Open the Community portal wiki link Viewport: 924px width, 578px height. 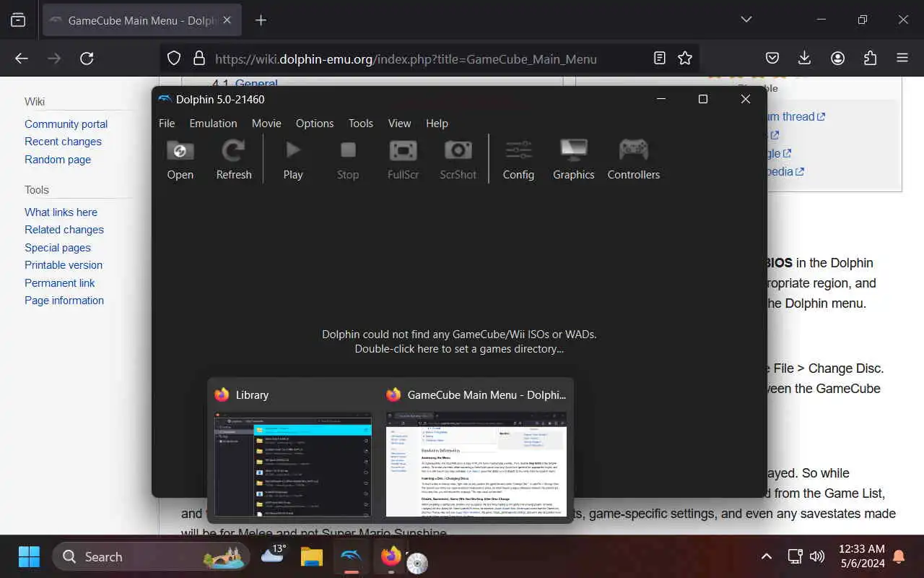(x=66, y=124)
